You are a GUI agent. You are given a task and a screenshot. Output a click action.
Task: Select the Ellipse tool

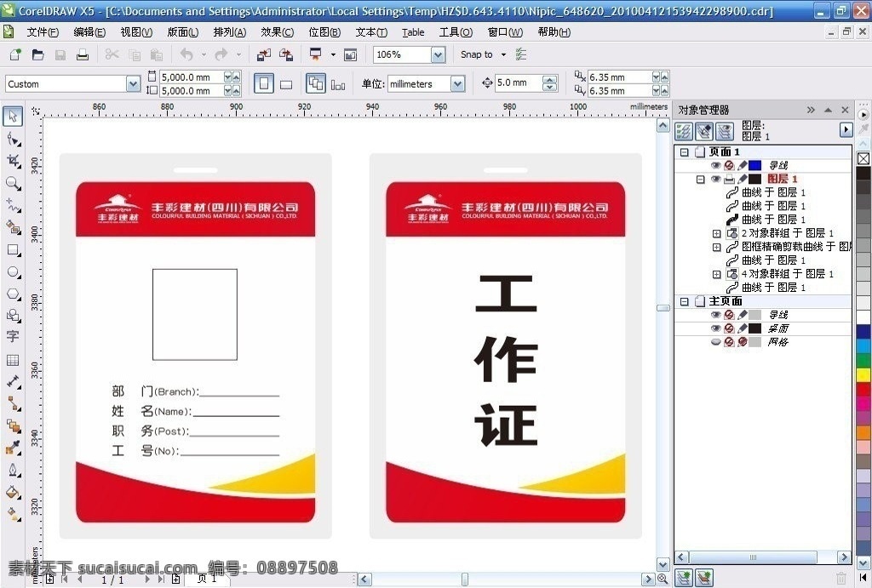pos(13,272)
